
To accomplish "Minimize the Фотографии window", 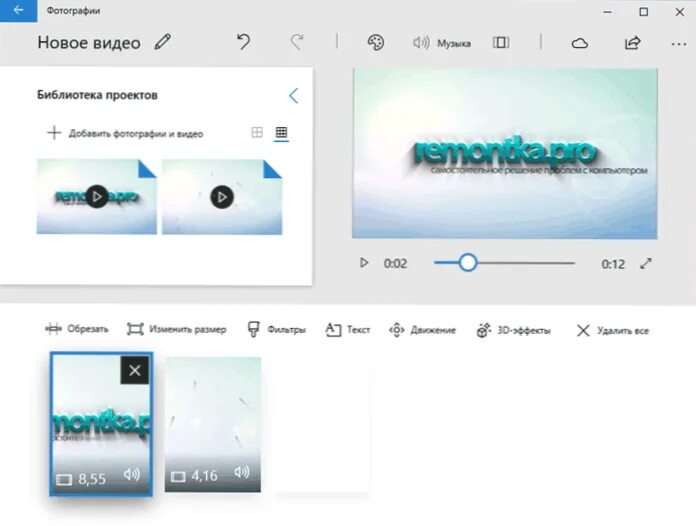I will coord(608,12).
